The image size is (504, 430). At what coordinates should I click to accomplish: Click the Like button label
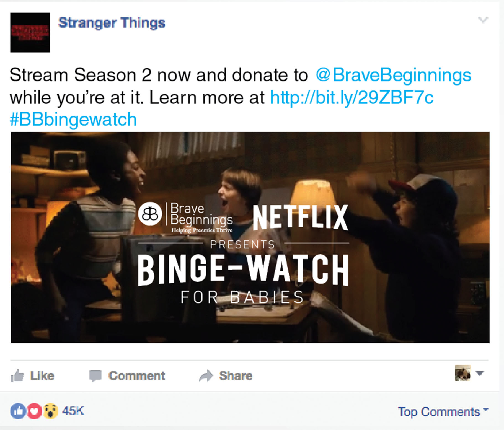[42, 376]
